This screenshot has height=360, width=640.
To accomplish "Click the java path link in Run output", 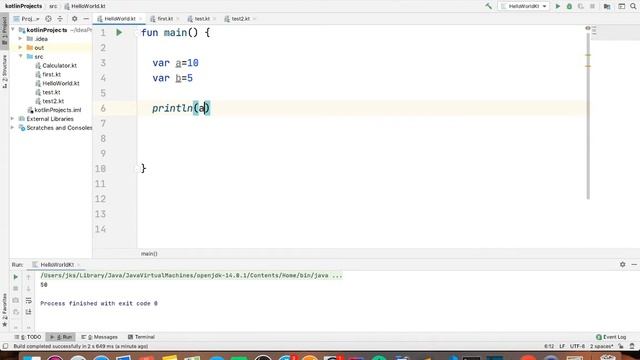I will [x=191, y=276].
